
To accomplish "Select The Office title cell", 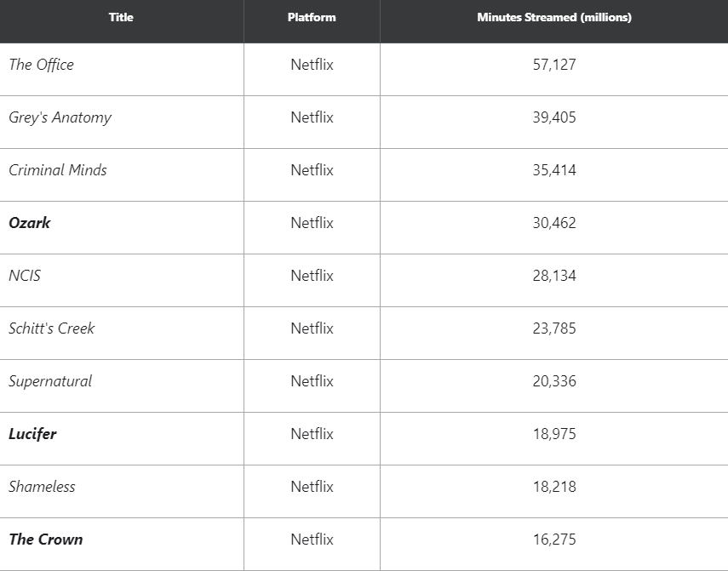I will coord(42,65).
